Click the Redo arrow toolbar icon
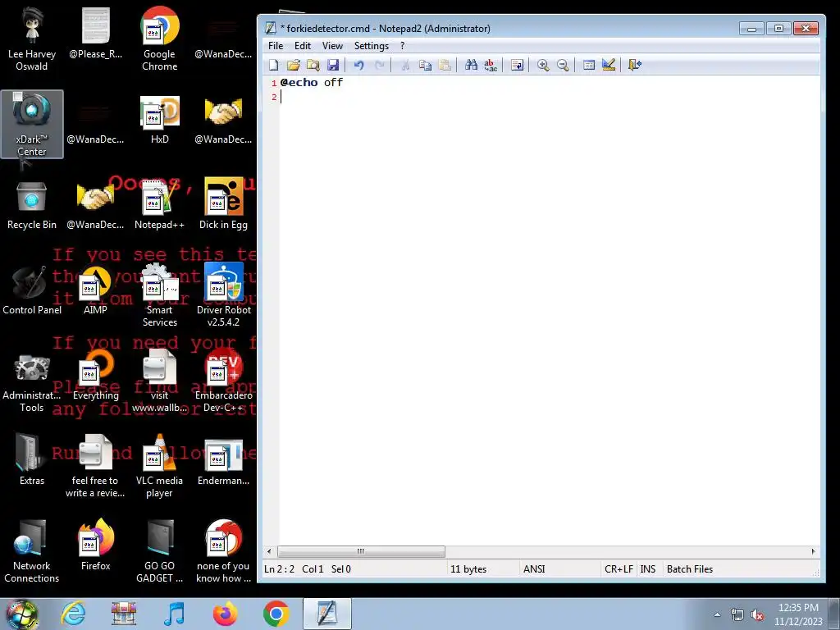The height and width of the screenshot is (630, 840). (379, 66)
